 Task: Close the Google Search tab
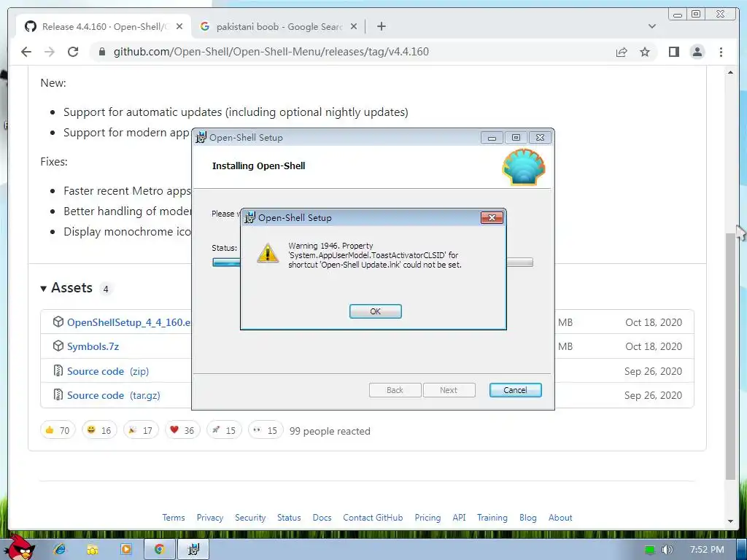point(354,27)
